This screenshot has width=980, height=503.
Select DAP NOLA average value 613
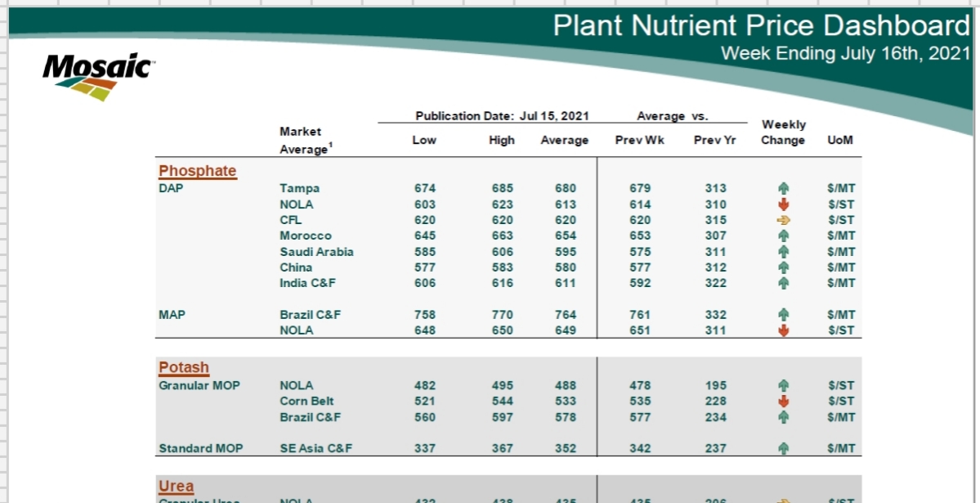[x=565, y=204]
